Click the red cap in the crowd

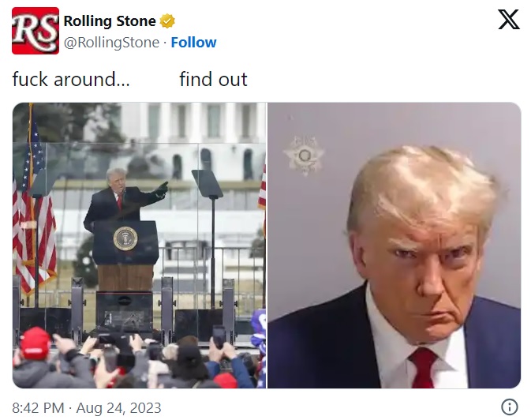35,343
